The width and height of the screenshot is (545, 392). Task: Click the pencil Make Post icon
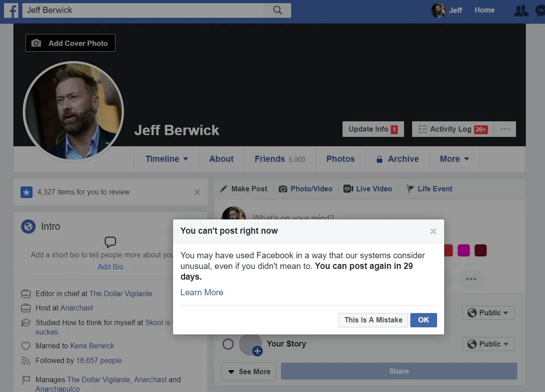pyautogui.click(x=224, y=189)
